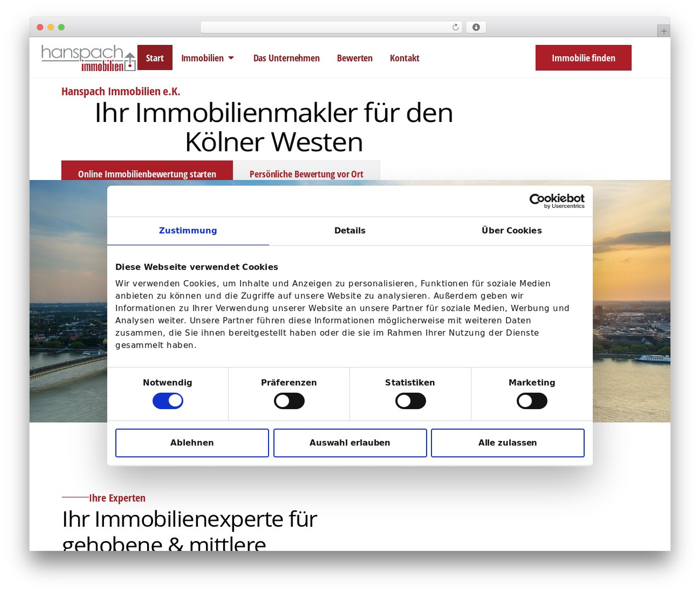This screenshot has height=593, width=700.
Task: Switch to the Details tab
Action: [x=350, y=231]
